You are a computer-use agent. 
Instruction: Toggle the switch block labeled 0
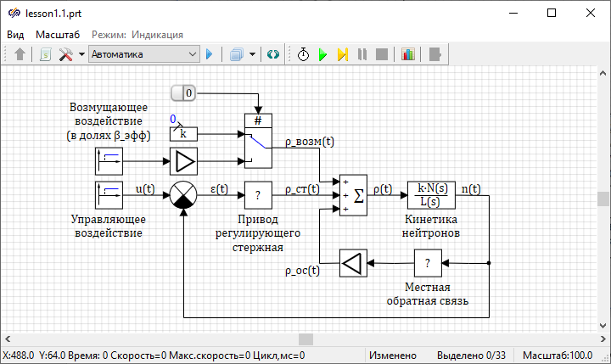coord(183,92)
